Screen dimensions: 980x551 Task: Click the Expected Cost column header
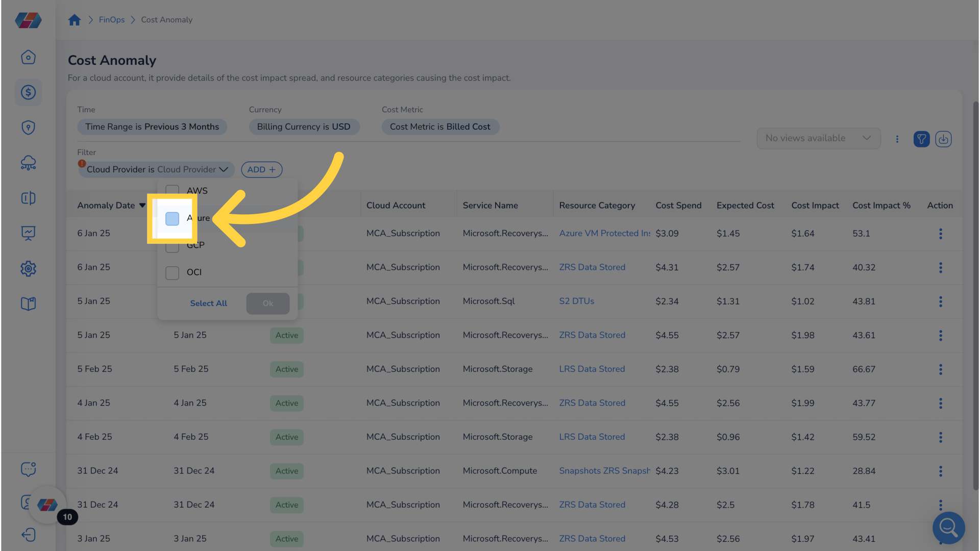pyautogui.click(x=745, y=205)
